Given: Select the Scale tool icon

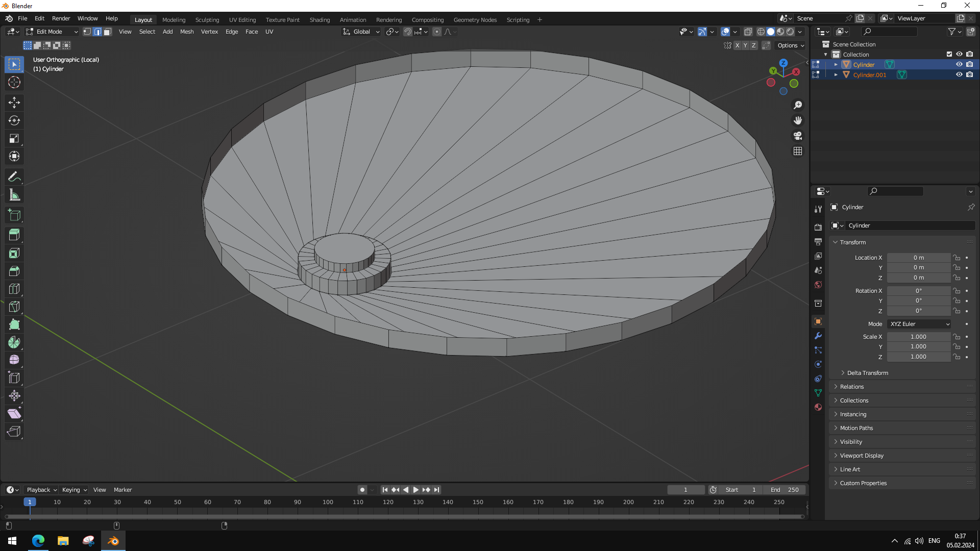Looking at the screenshot, I should [x=15, y=138].
